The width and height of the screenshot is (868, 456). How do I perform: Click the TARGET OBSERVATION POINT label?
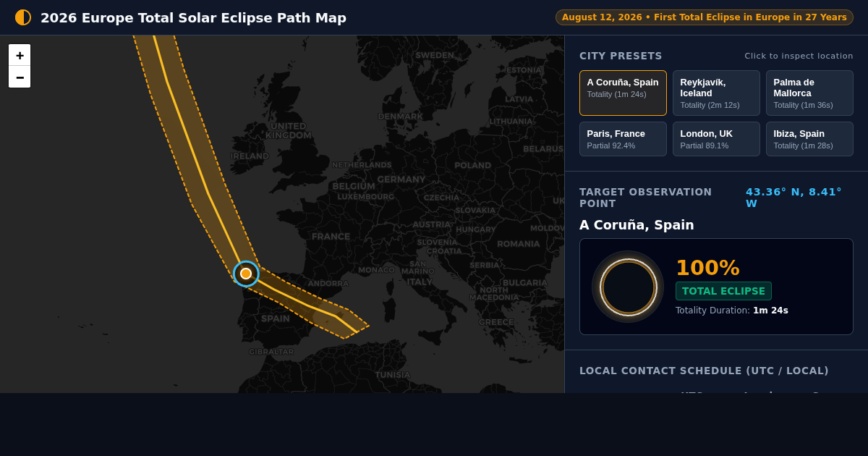tap(646, 198)
